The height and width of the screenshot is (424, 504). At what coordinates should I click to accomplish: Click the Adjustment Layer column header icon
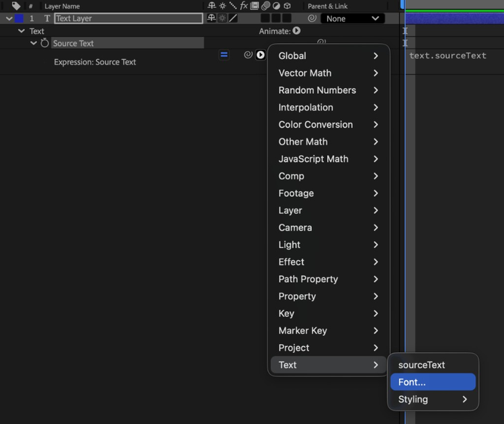tap(276, 6)
